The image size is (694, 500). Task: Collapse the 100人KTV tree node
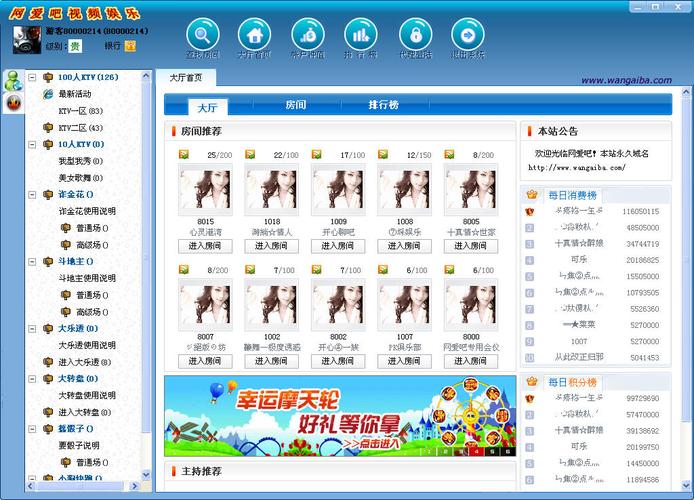(32, 77)
